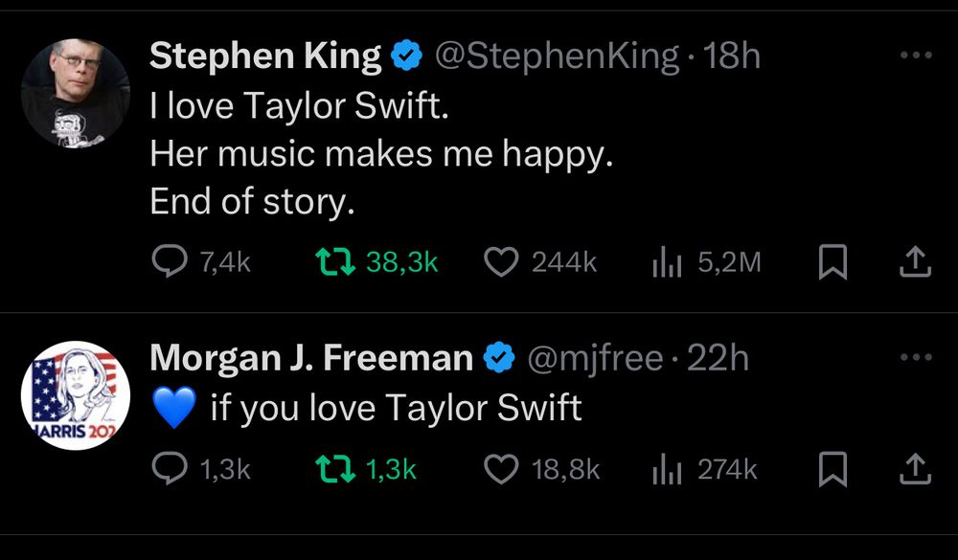
Task: Undo retweet on Stephen King's tweet
Action: pyautogui.click(x=334, y=262)
